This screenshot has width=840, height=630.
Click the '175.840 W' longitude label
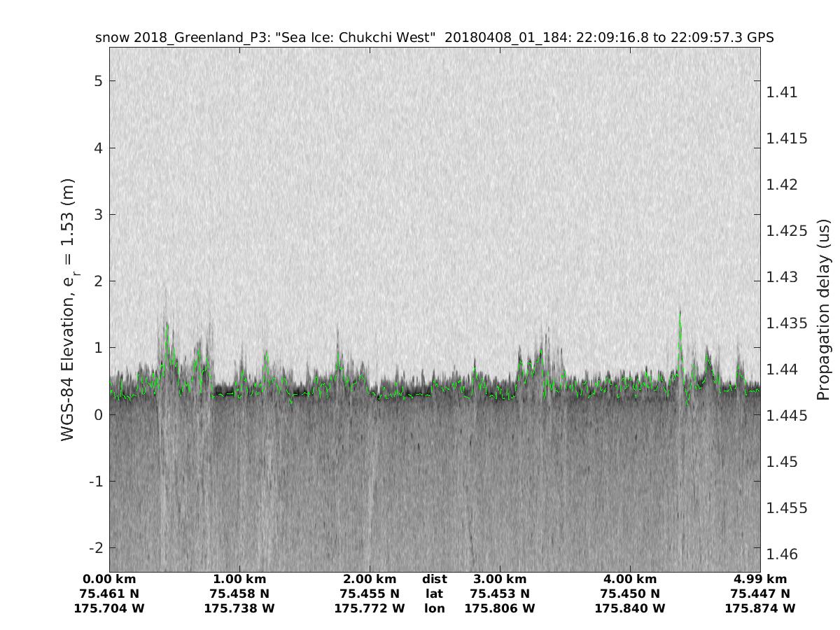630,608
